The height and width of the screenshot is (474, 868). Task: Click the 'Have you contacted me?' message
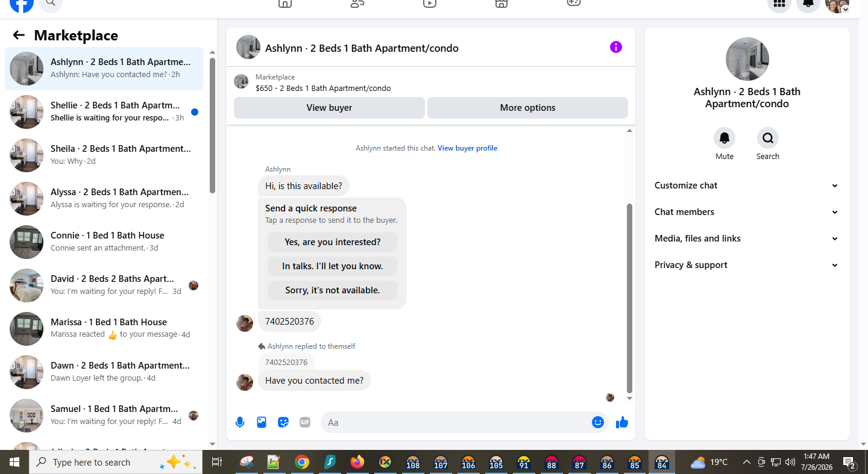[x=315, y=381]
